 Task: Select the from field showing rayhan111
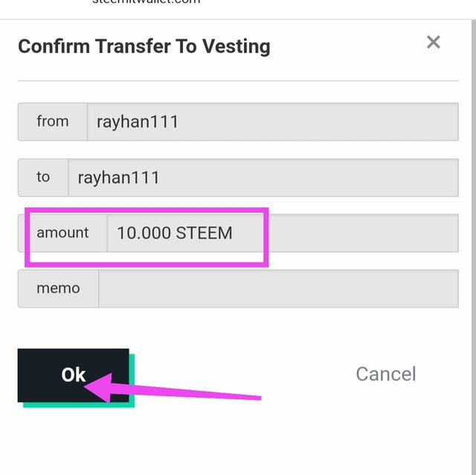[273, 122]
